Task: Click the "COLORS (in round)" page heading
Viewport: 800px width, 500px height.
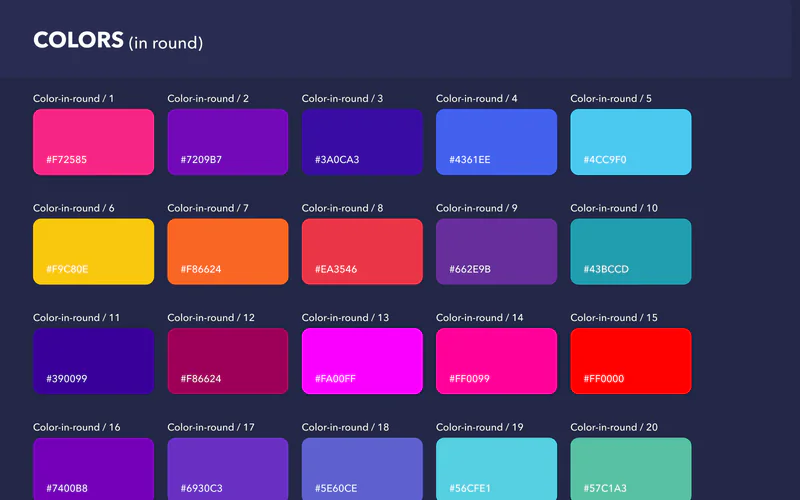Action: 118,41
